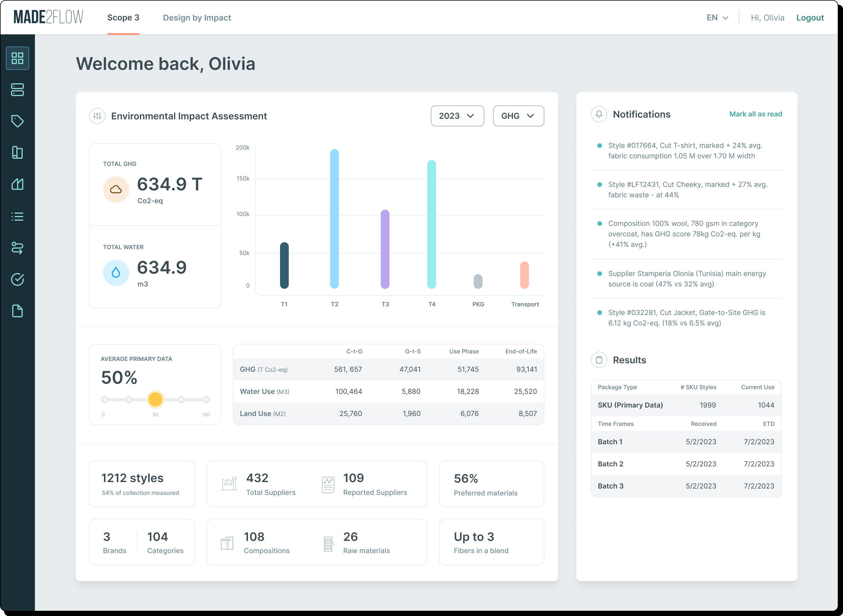Open the sidebar flow route arrows icon

coord(17,248)
